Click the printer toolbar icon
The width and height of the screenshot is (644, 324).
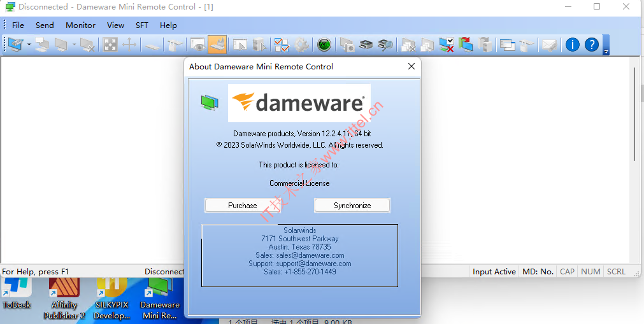(x=366, y=45)
